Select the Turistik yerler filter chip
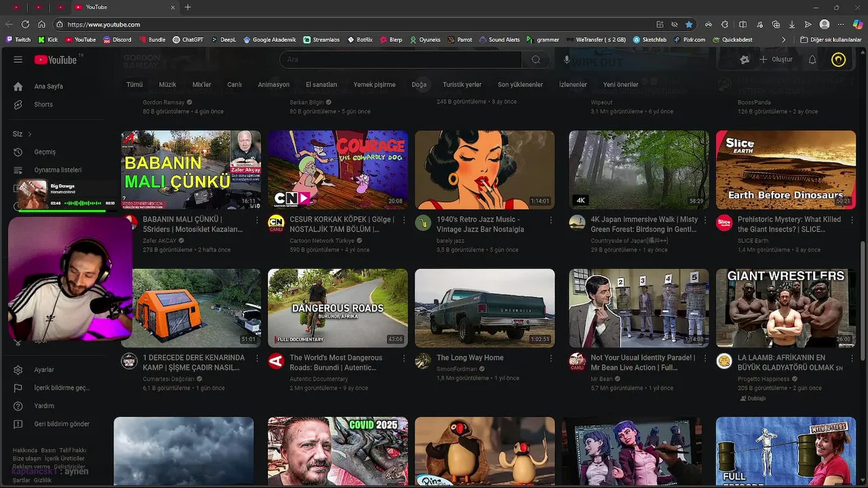Viewport: 868px width, 488px height. coord(462,85)
